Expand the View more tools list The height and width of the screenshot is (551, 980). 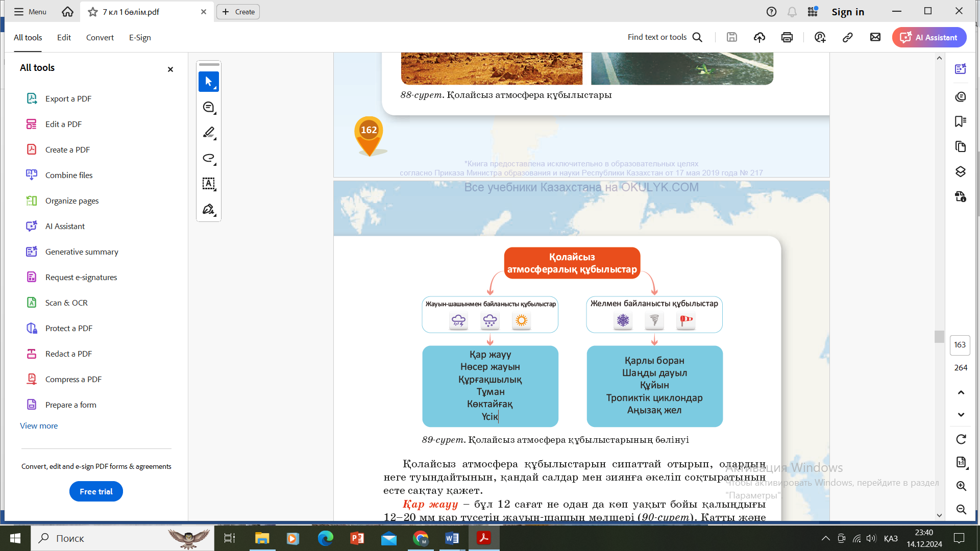(39, 425)
